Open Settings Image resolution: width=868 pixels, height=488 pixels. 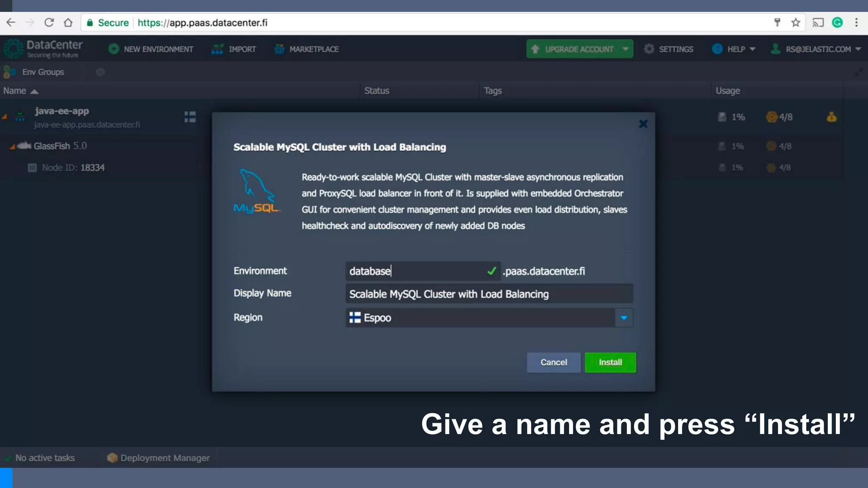668,49
